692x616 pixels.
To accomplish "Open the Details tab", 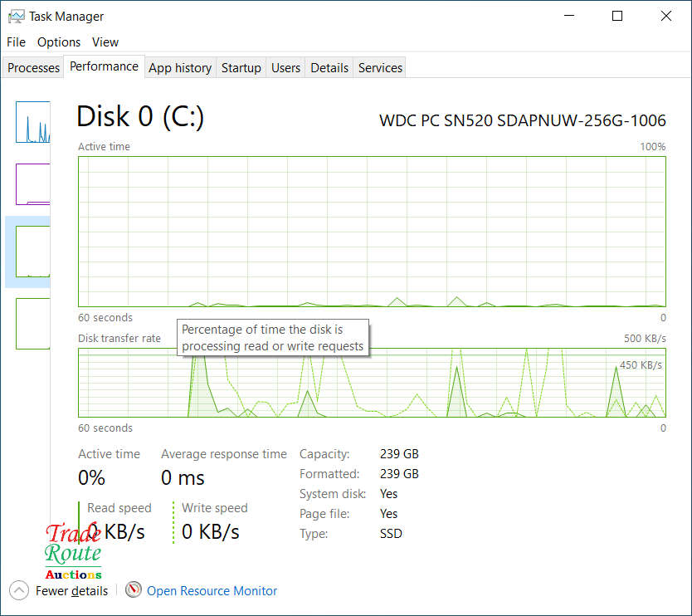I will tap(329, 68).
